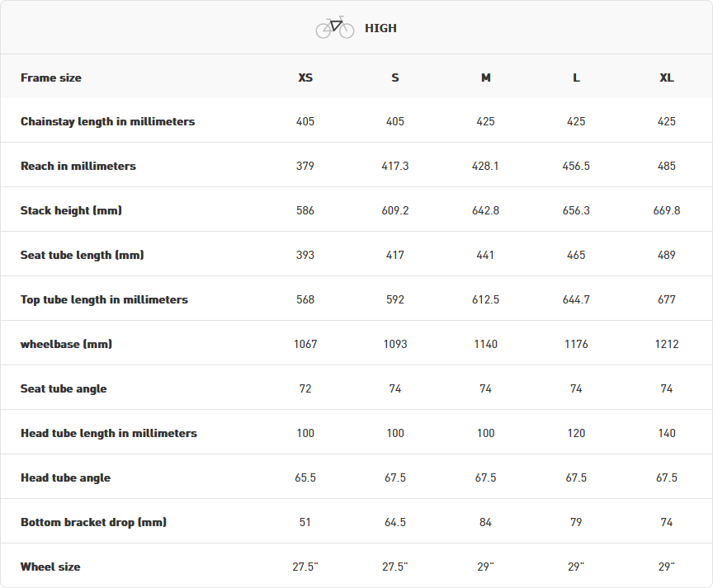The image size is (713, 588).
Task: Click the bicycle icon beside HIGH
Action: [x=334, y=28]
